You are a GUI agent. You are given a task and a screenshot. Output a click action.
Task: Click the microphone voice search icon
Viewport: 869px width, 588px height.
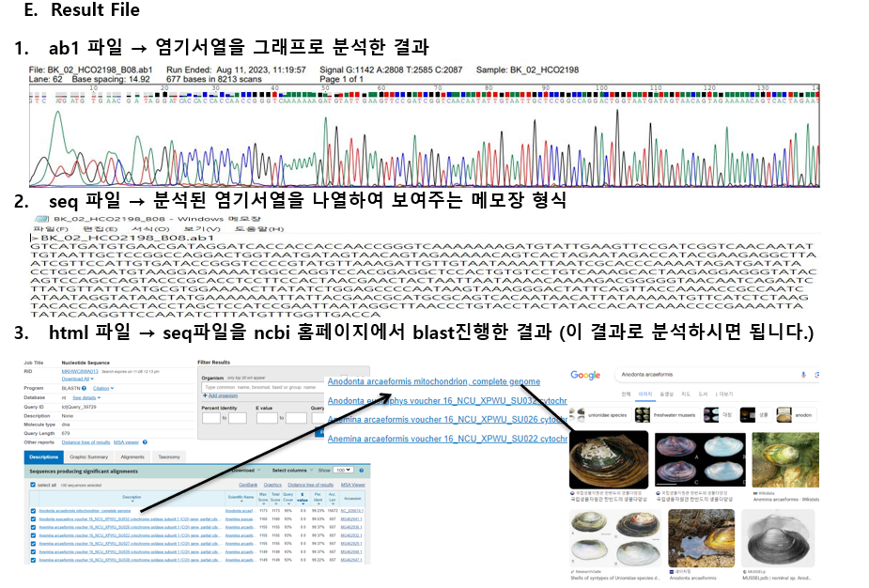803,376
